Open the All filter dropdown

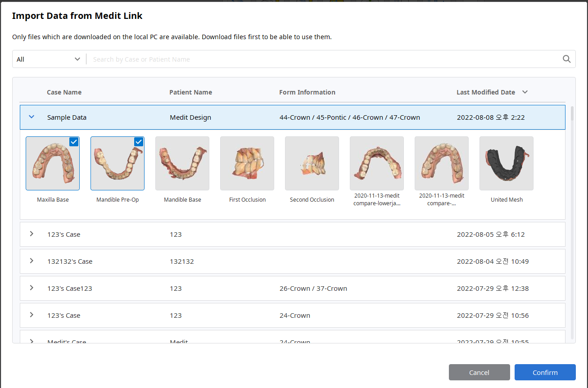point(48,59)
